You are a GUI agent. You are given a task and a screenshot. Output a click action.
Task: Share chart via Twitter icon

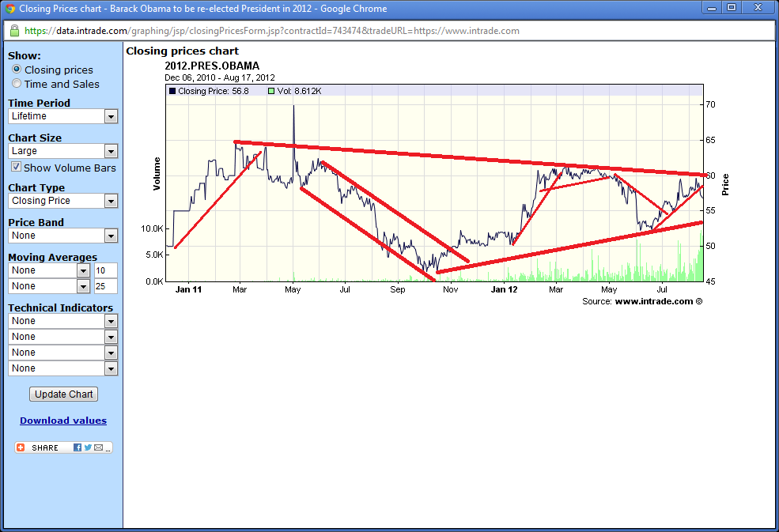coord(88,447)
